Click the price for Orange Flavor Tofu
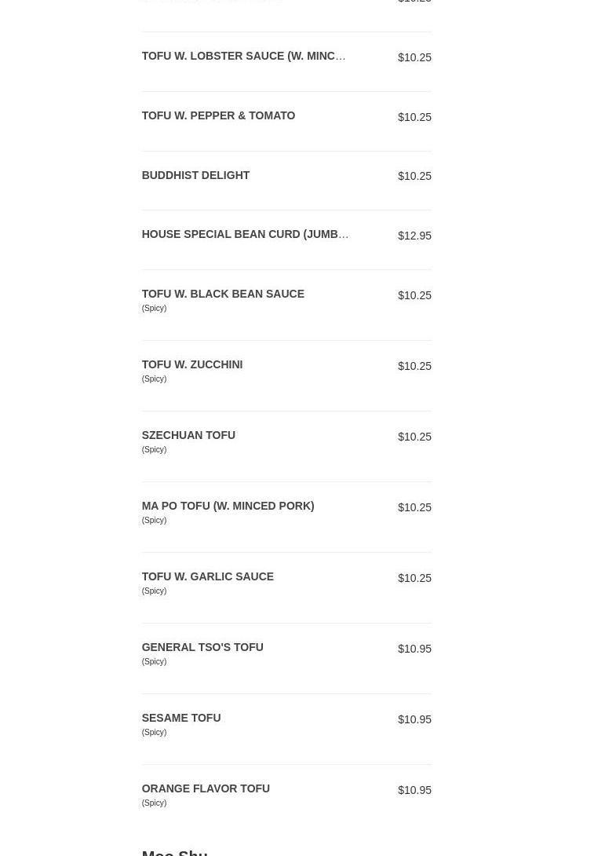 (x=414, y=791)
